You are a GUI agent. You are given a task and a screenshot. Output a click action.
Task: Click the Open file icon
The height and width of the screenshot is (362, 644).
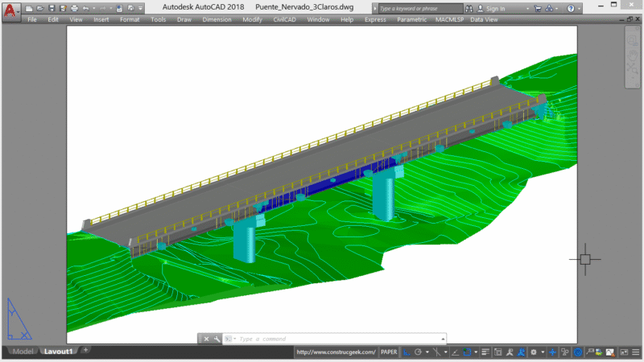[39, 8]
